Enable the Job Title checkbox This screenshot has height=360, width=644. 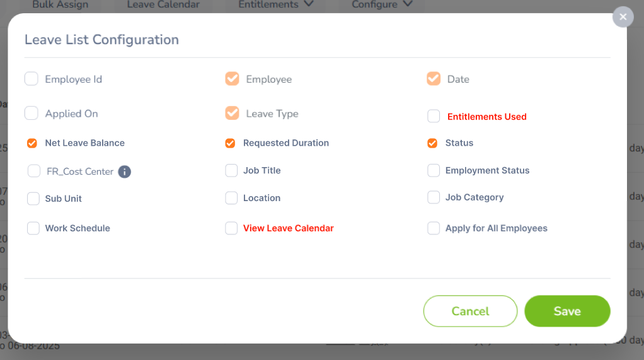point(231,171)
